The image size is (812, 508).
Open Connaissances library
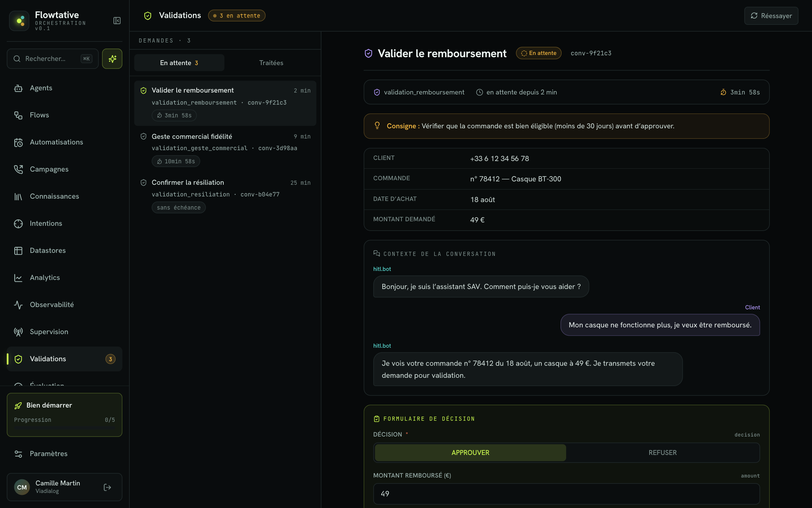64,196
